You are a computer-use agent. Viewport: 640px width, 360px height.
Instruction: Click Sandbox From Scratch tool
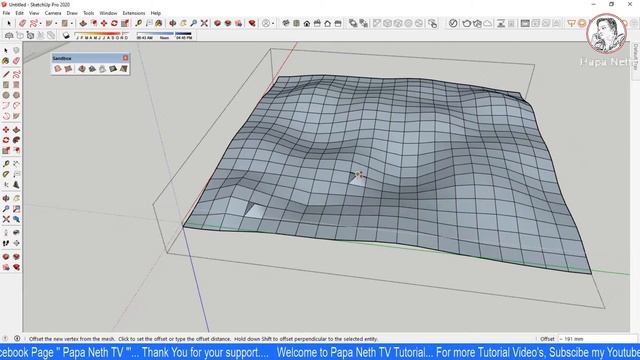[x=68, y=69]
